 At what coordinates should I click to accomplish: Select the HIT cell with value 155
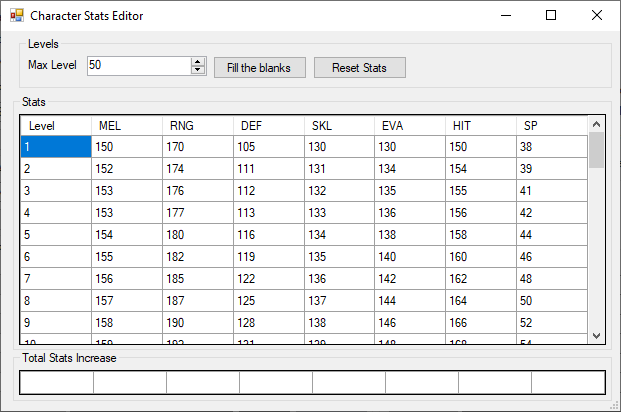click(x=481, y=191)
